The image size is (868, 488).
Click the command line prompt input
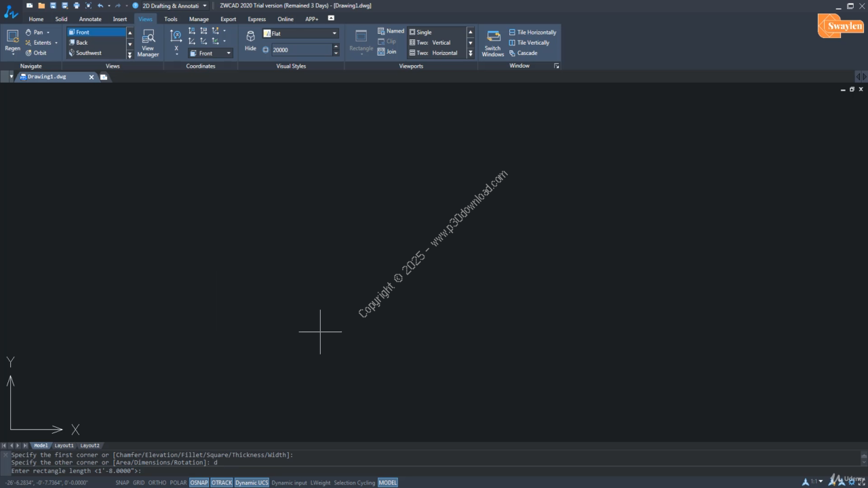point(434,470)
